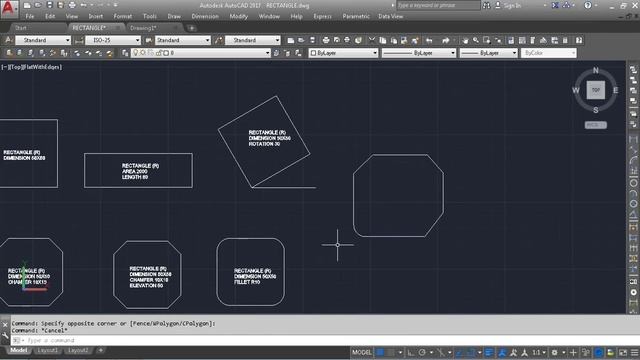Open the File menu

(x=30, y=16)
